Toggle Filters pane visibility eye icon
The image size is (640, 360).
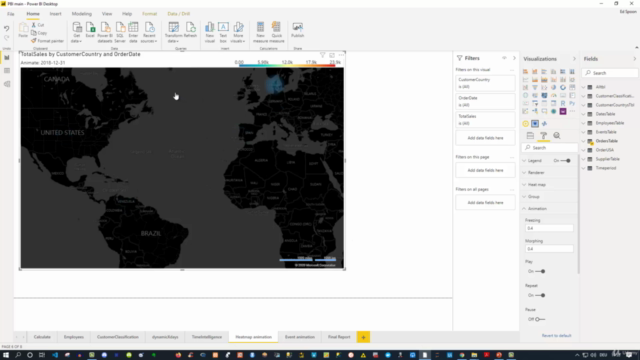coord(504,58)
